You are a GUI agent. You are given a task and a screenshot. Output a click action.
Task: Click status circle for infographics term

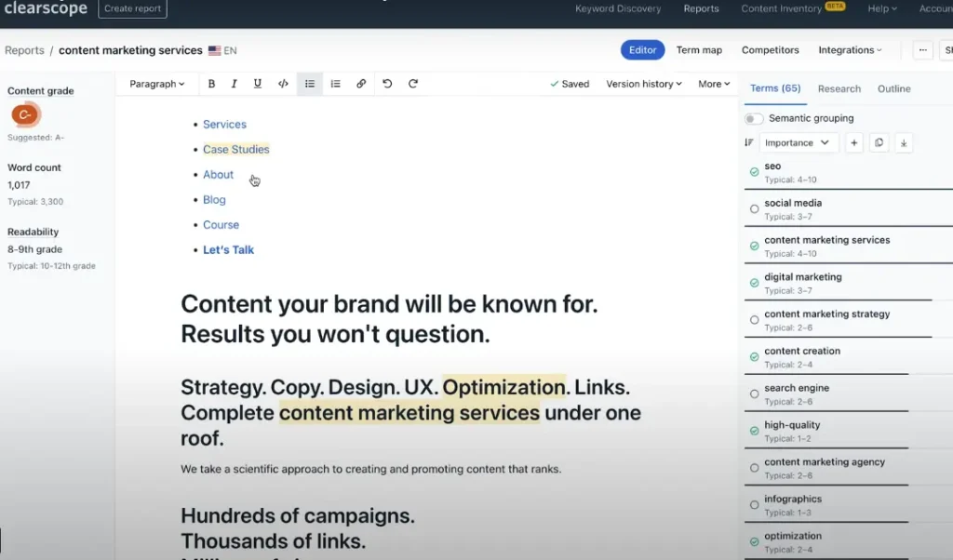754,505
